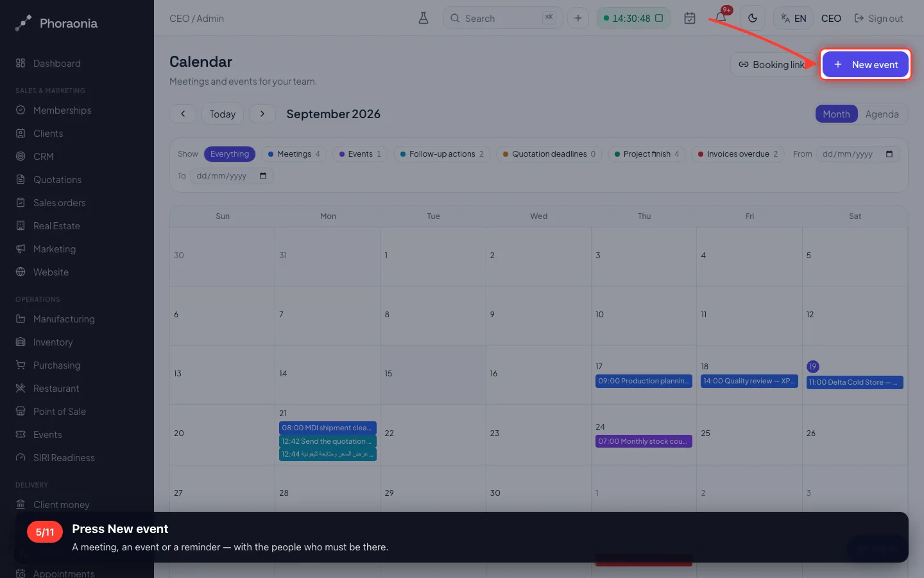Viewport: 924px width, 578px height.
Task: Open 12:42 Send the quotation event
Action: [327, 441]
